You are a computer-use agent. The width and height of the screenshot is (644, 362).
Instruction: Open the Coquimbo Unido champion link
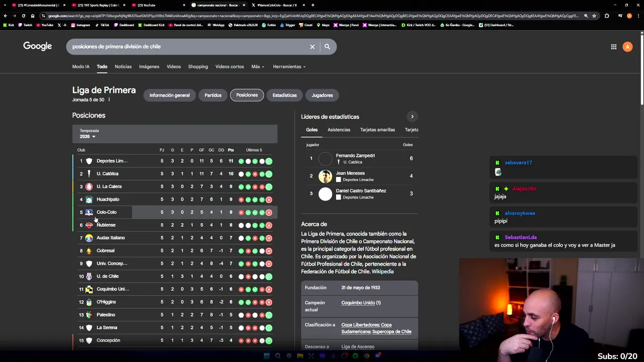[358, 303]
